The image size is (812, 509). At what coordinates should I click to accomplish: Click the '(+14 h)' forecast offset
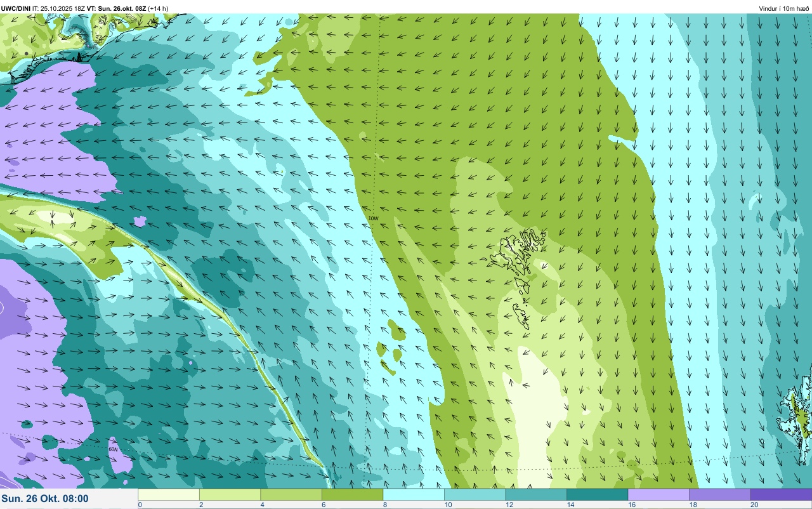pyautogui.click(x=158, y=8)
